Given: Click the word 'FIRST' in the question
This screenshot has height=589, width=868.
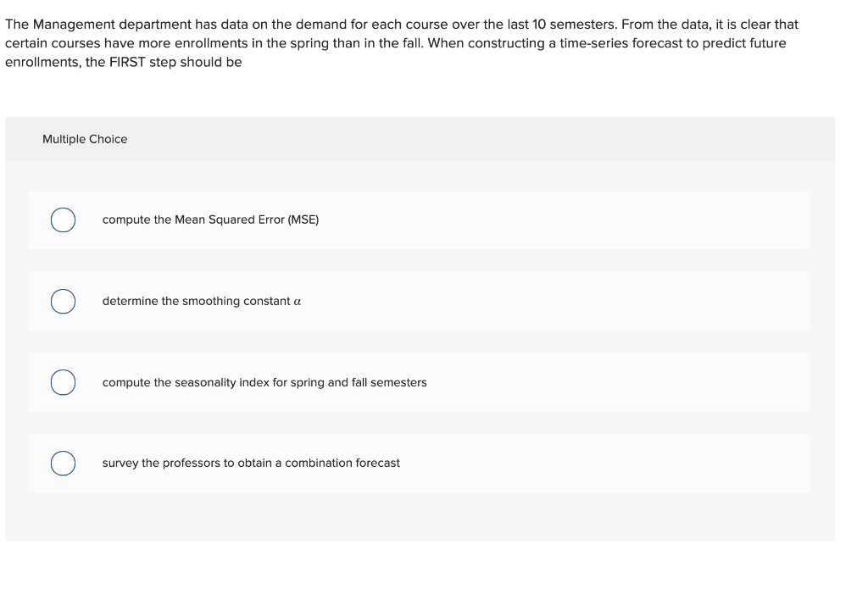Looking at the screenshot, I should click(128, 62).
